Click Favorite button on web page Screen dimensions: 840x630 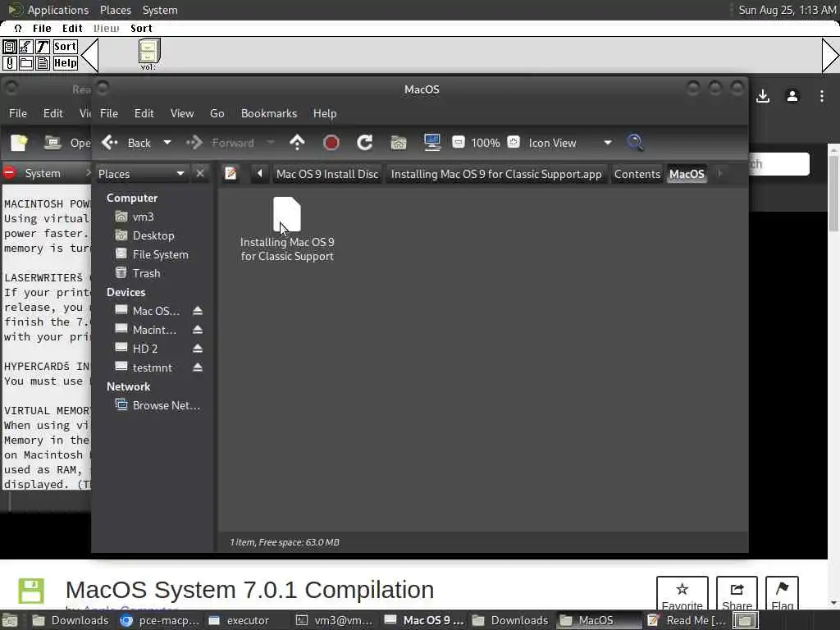tap(682, 593)
